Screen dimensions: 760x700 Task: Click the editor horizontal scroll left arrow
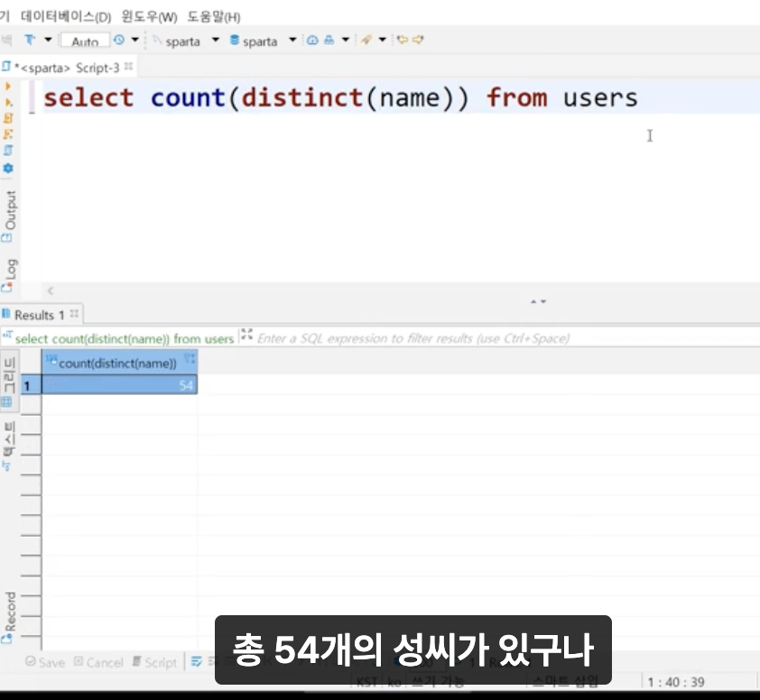point(51,290)
